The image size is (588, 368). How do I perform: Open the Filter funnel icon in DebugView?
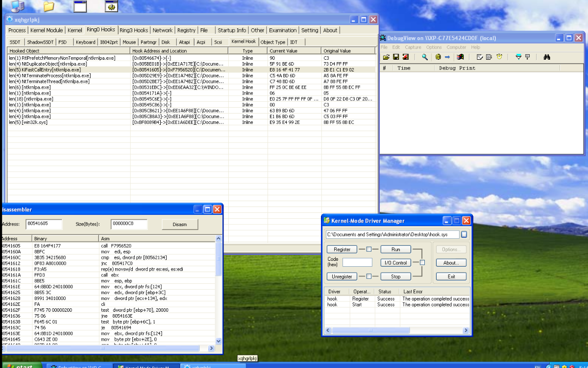[518, 57]
